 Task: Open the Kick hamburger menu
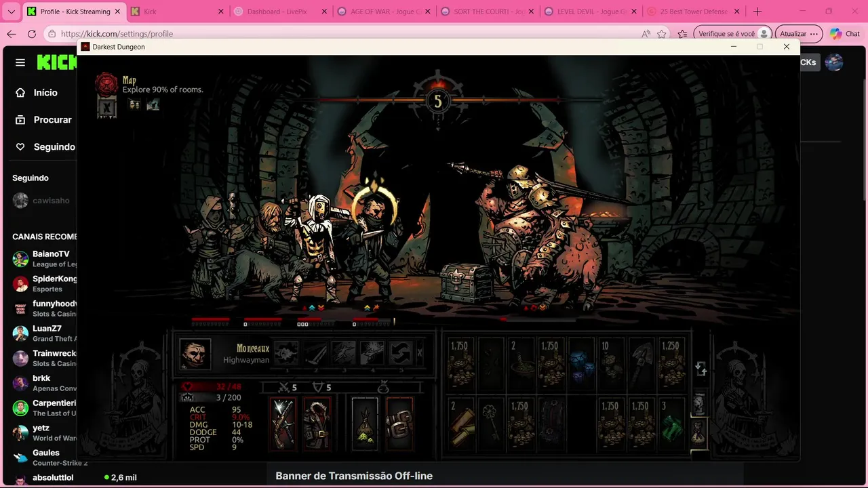tap(20, 62)
